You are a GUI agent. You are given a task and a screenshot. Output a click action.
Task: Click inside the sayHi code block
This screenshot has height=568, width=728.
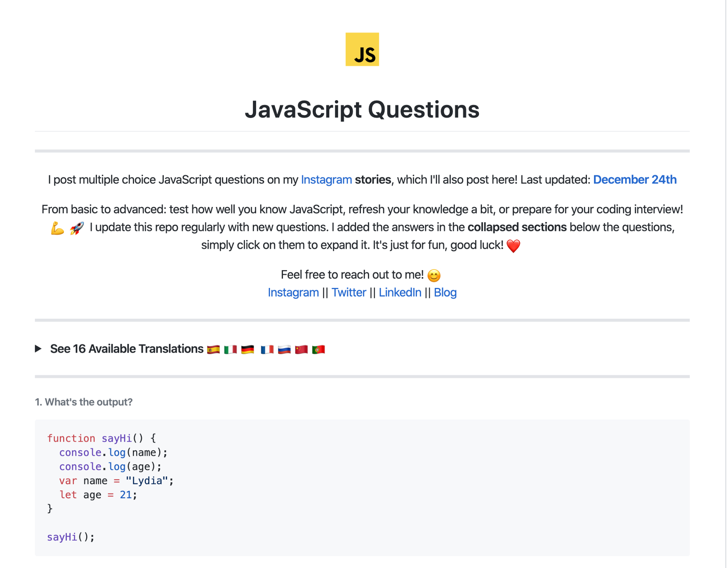pos(362,488)
